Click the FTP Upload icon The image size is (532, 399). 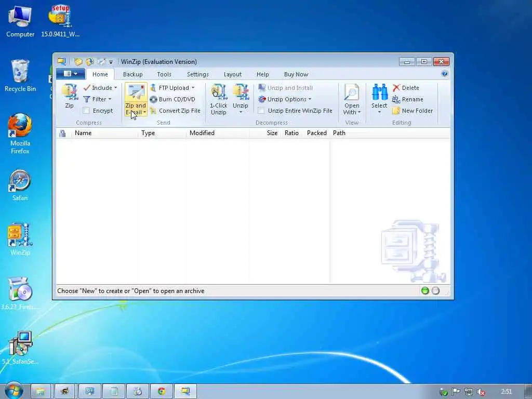[153, 88]
